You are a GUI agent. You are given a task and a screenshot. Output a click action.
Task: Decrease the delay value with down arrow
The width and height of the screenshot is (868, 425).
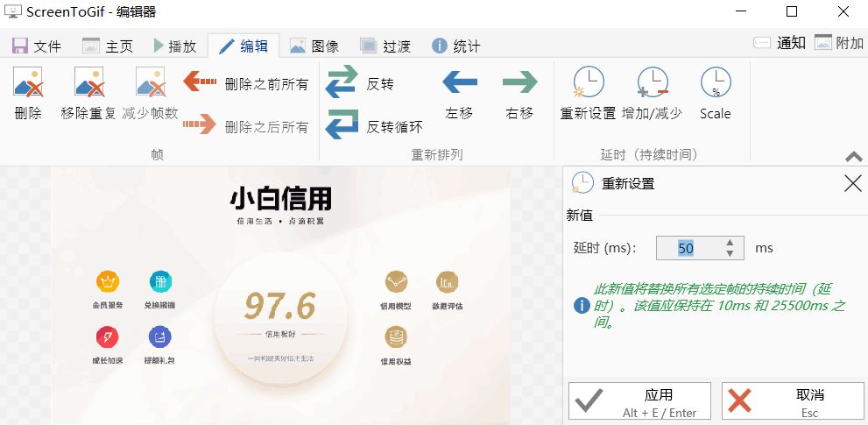point(730,253)
